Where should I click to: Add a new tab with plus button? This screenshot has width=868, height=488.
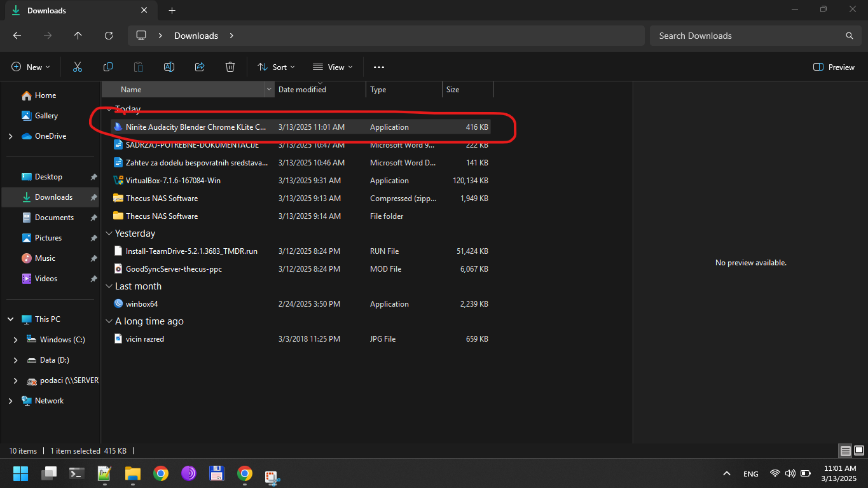[172, 10]
